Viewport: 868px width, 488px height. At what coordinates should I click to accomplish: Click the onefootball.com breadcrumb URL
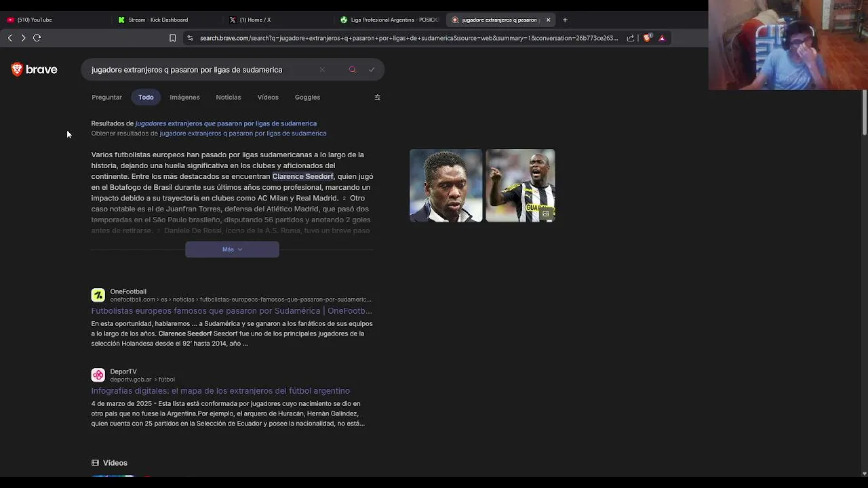[x=241, y=300]
